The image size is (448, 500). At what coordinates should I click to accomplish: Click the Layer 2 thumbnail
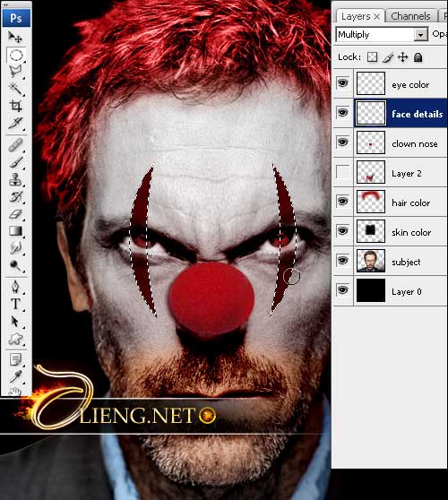pyautogui.click(x=371, y=172)
